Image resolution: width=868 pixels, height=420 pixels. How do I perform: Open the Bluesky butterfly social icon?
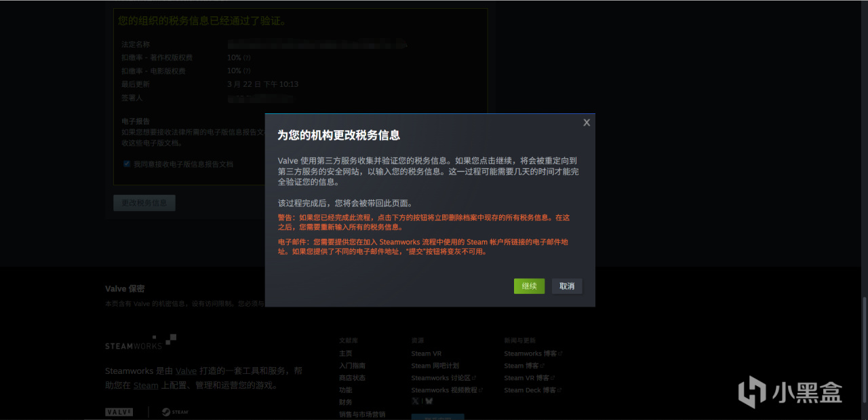coord(429,401)
